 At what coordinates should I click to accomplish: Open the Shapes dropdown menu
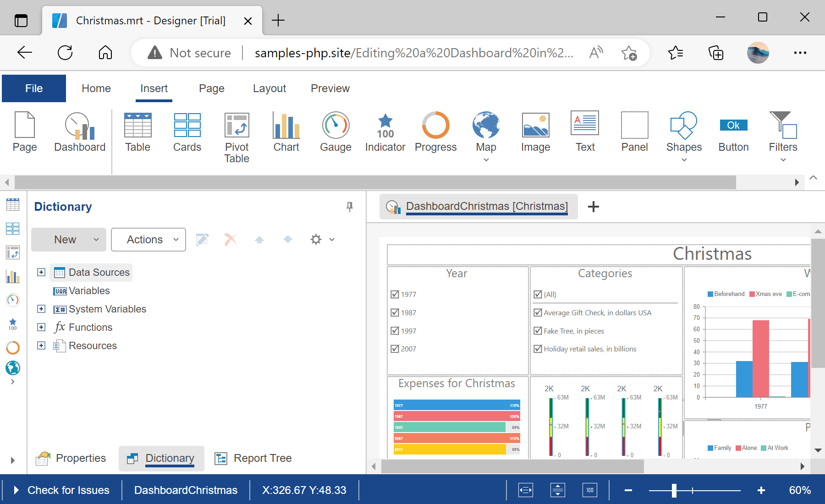click(x=684, y=159)
